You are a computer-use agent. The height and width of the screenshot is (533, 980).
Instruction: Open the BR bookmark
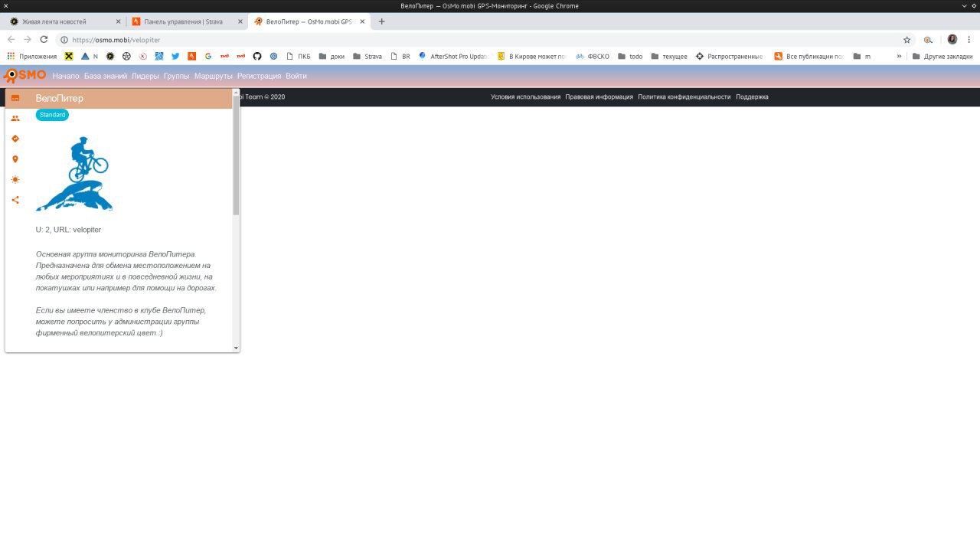tap(400, 56)
